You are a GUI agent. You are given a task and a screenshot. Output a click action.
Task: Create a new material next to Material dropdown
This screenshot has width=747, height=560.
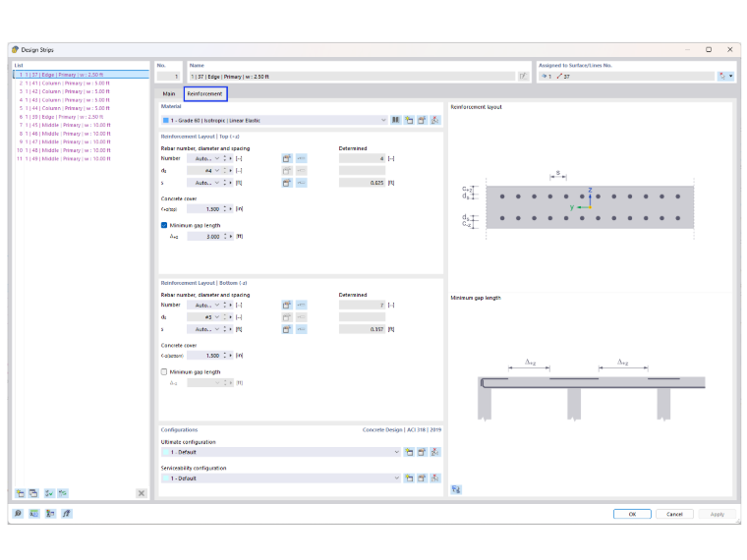(x=409, y=121)
